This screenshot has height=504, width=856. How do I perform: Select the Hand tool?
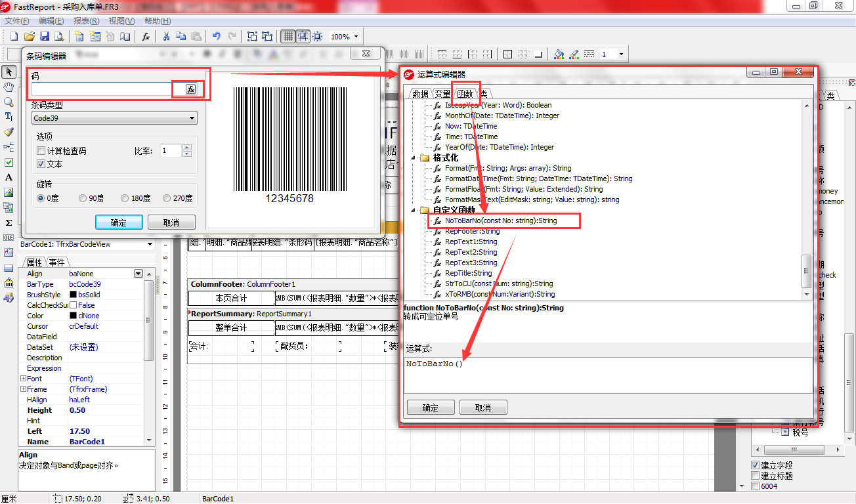[9, 87]
